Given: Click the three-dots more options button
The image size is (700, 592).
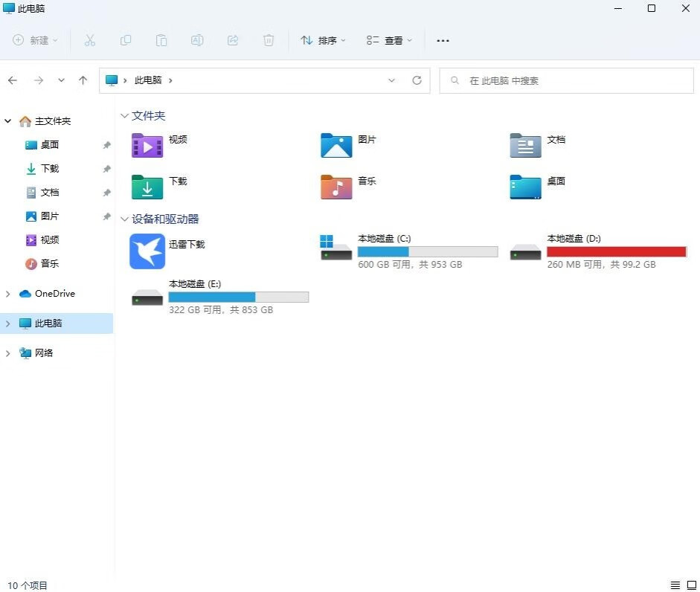Looking at the screenshot, I should (443, 40).
